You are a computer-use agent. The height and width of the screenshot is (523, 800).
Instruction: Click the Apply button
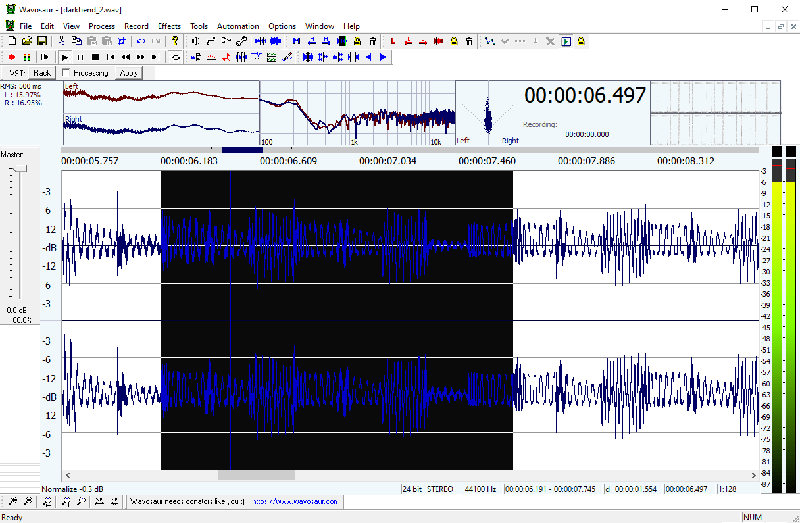[x=129, y=73]
